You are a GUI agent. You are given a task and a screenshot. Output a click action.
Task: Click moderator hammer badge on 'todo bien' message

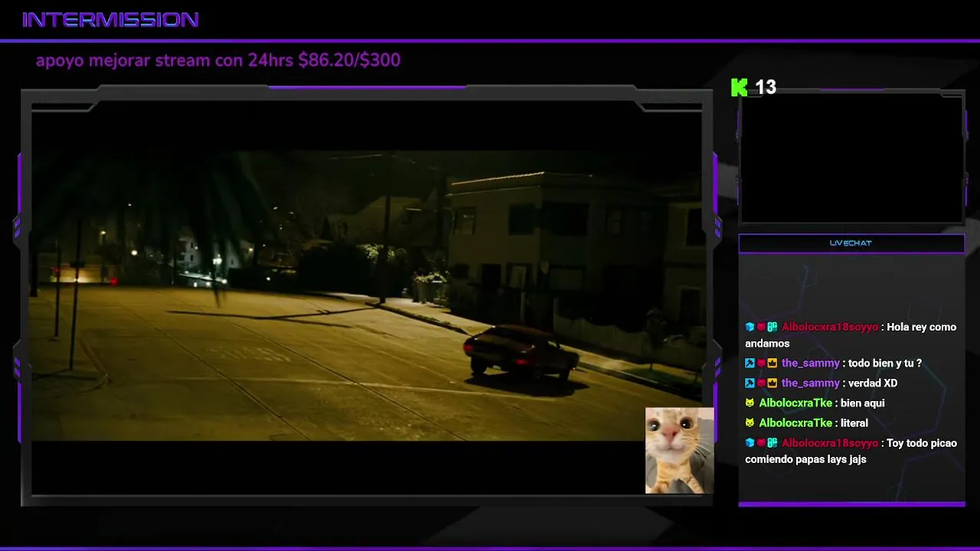pos(750,364)
